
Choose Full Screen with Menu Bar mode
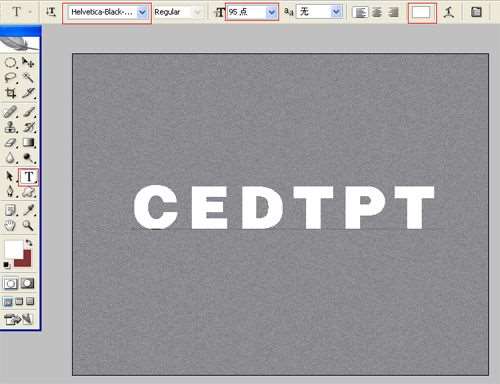[19, 302]
